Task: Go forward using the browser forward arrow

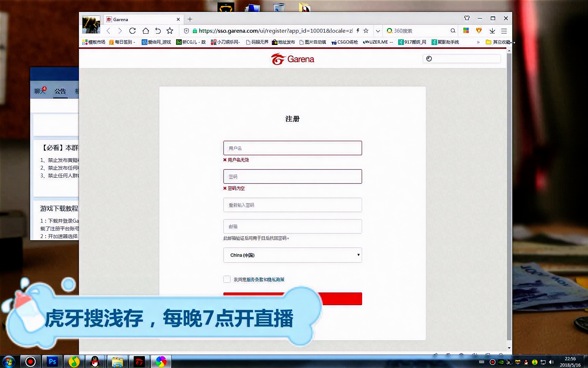Action: [120, 31]
